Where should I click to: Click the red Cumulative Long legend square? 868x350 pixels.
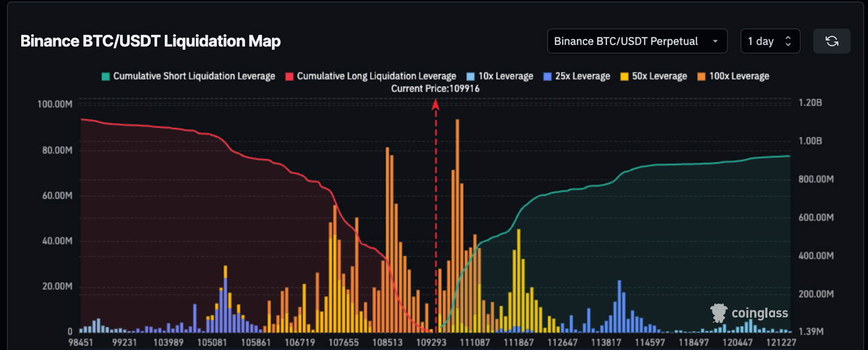[289, 76]
